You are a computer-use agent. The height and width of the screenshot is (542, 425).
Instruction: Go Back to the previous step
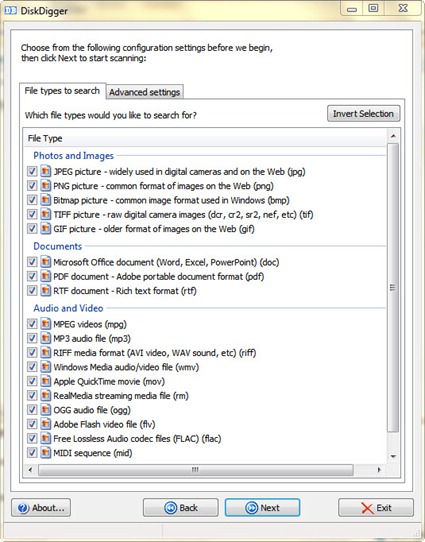pos(181,508)
